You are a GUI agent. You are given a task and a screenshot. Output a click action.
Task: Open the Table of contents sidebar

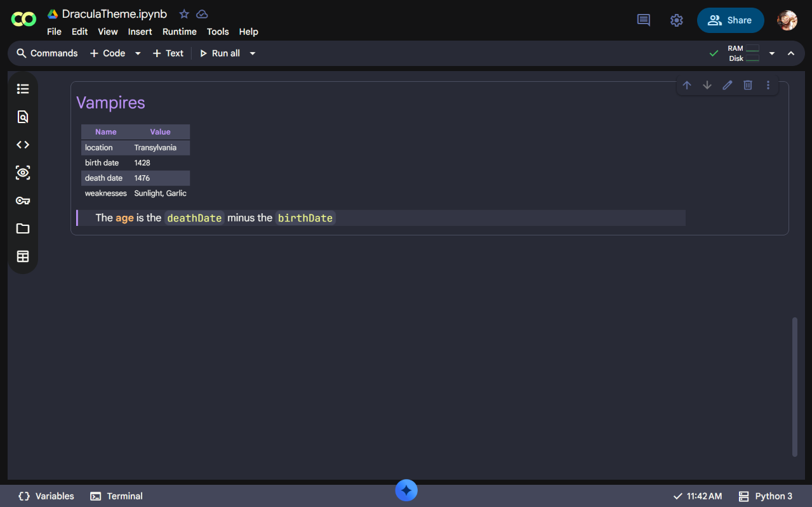23,89
